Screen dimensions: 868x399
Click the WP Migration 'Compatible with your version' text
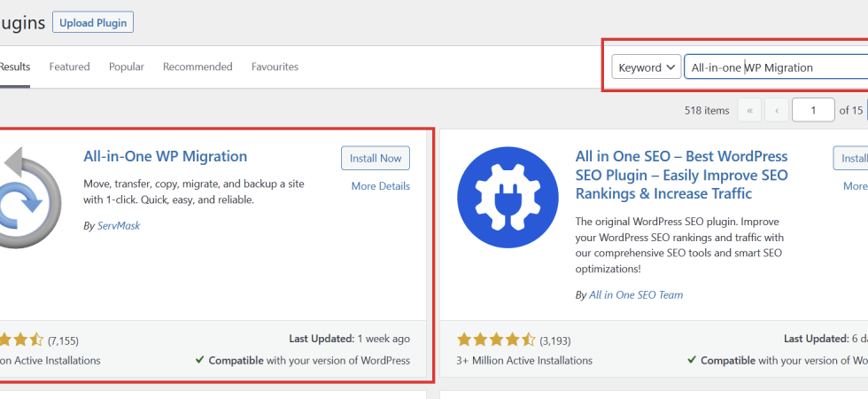click(303, 360)
